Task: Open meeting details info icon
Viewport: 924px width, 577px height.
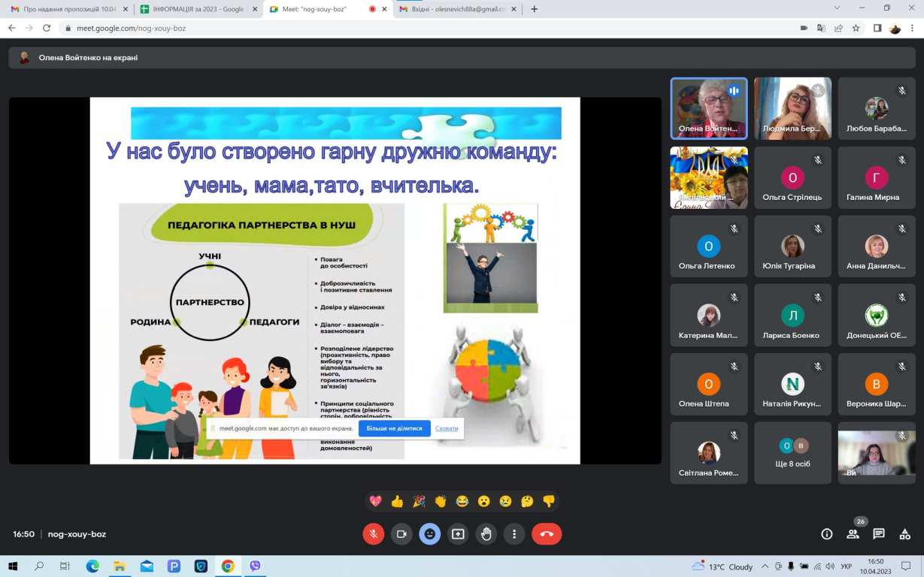Action: (827, 534)
